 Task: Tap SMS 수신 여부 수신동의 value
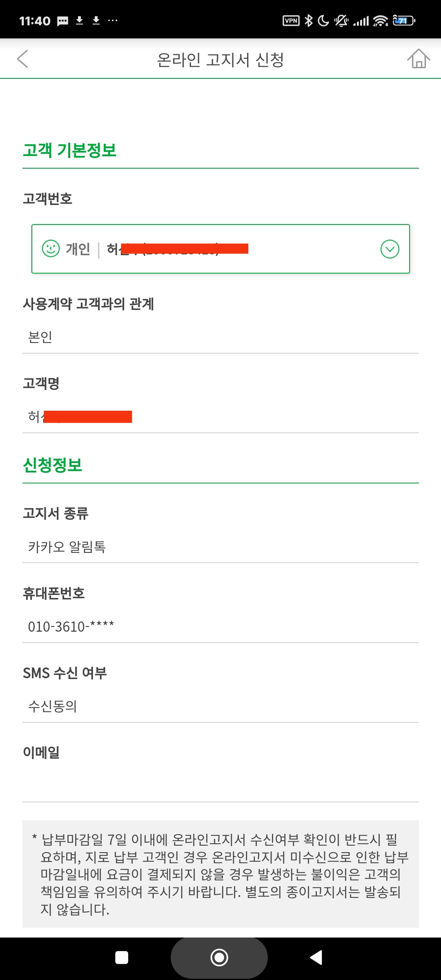coord(220,706)
